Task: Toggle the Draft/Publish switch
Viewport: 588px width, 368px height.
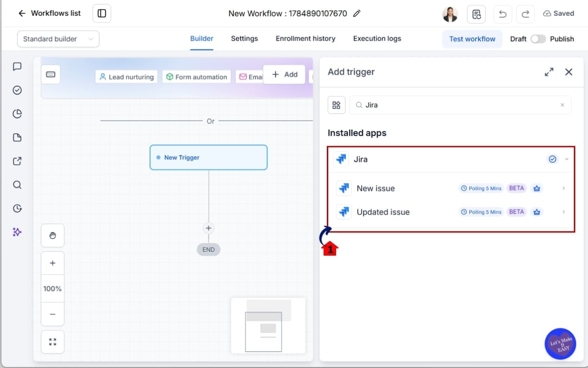Action: [x=538, y=39]
